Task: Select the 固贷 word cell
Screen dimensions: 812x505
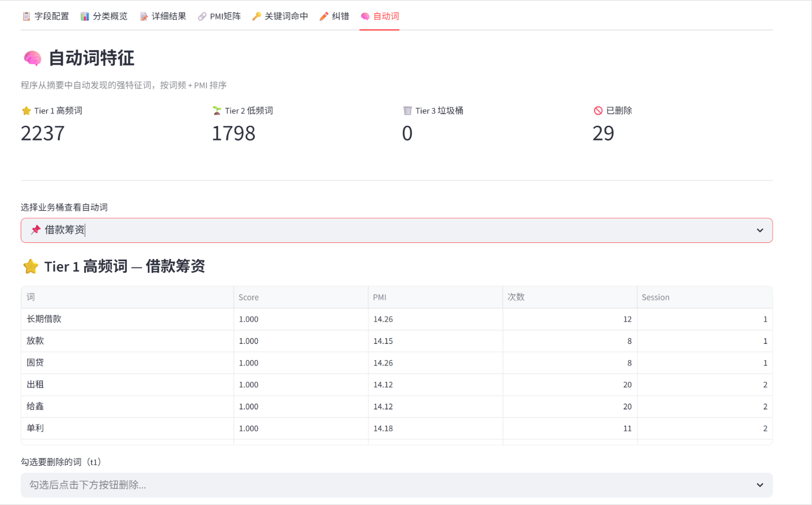Action: (127, 363)
